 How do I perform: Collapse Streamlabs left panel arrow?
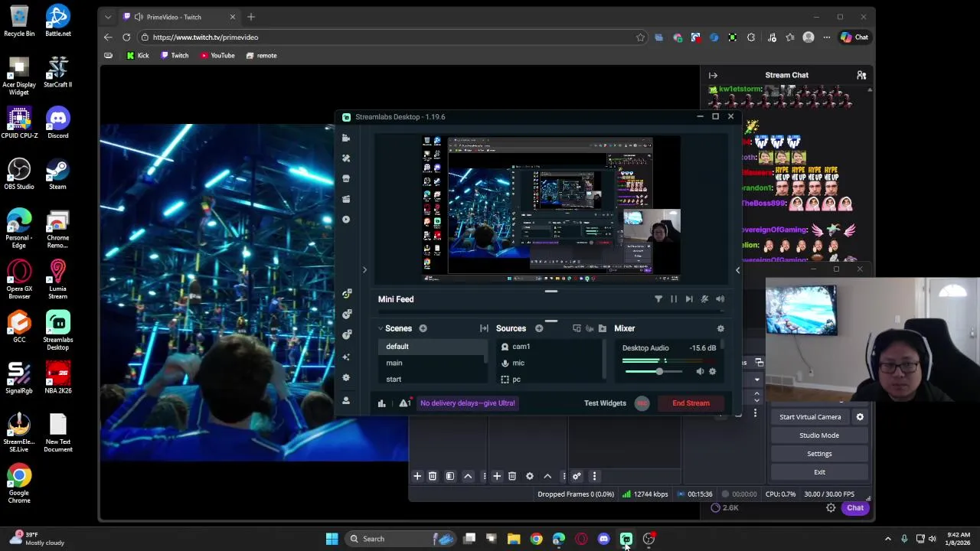(364, 269)
